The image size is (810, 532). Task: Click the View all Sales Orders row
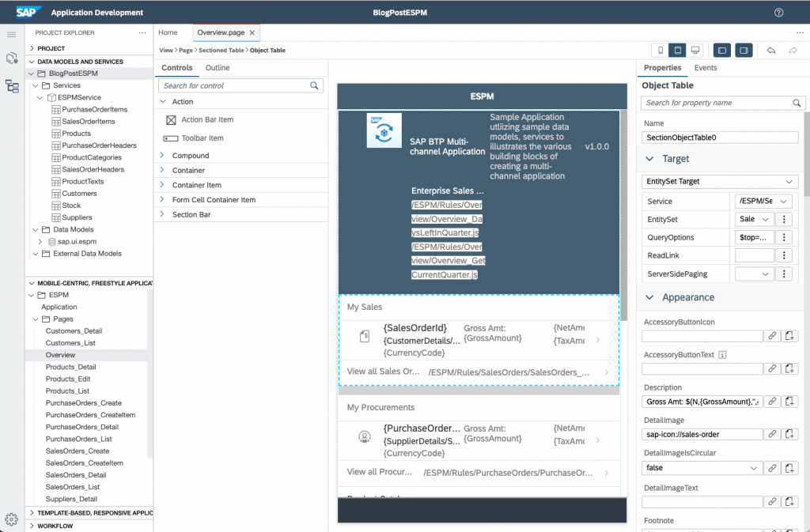[479, 372]
